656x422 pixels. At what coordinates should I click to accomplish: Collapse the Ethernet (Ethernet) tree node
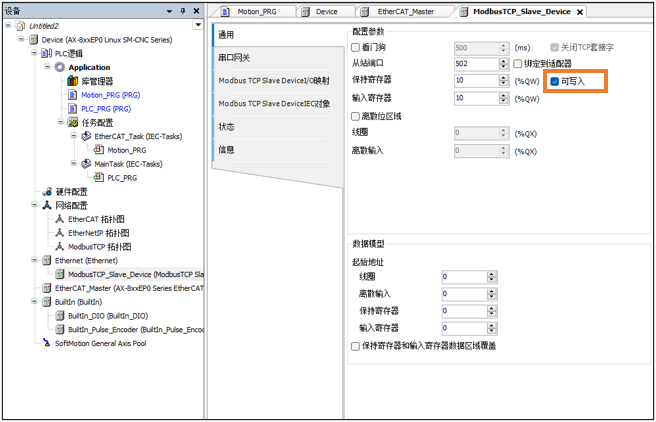[x=35, y=260]
